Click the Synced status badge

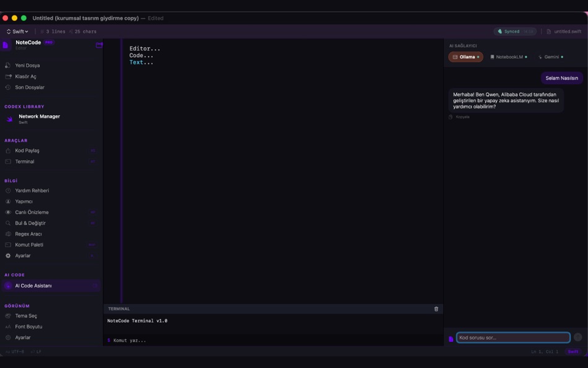point(514,32)
